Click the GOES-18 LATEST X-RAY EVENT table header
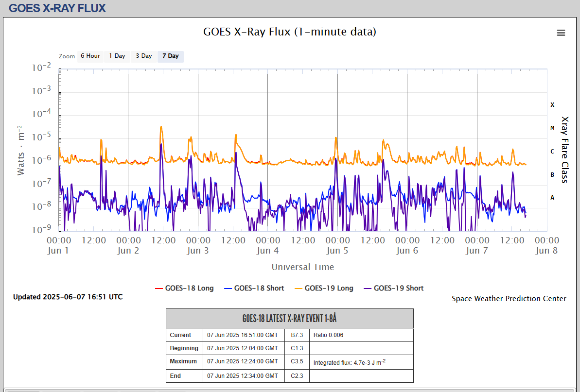The image size is (580, 392). click(x=290, y=319)
